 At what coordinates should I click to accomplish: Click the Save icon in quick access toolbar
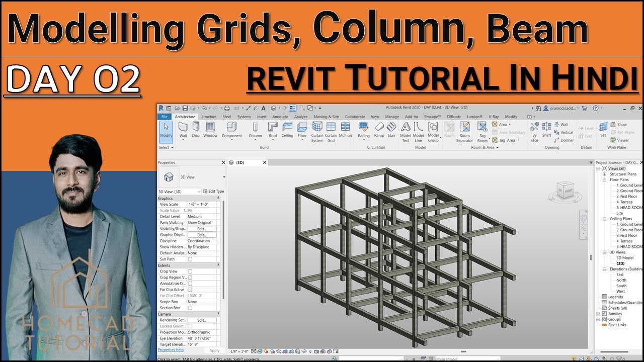[x=185, y=108]
